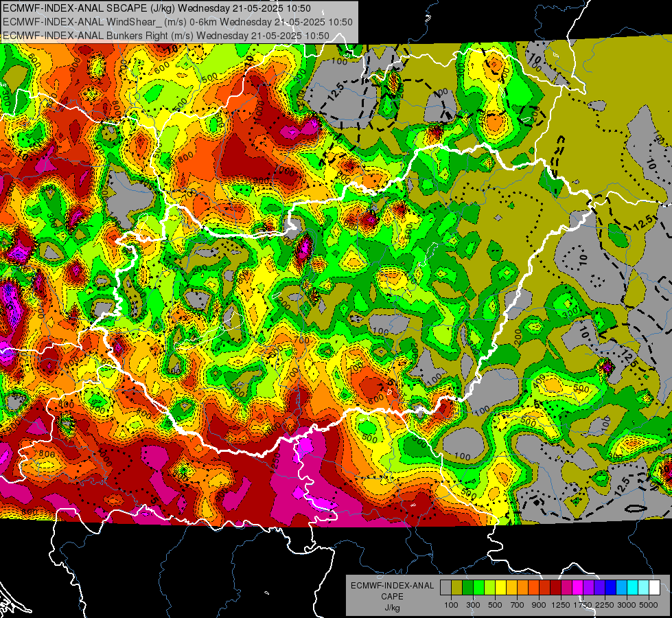
Task: Click the legend value 700
Action: pos(518,605)
